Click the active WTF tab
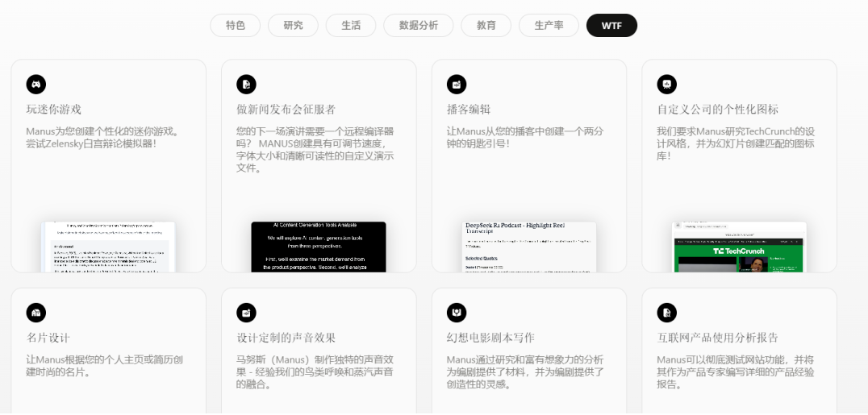This screenshot has width=868, height=415. (611, 26)
